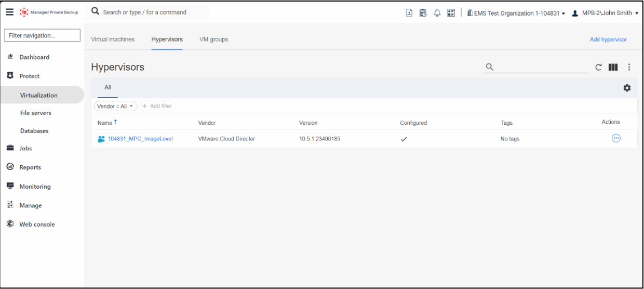Click the No tags cell
Image resolution: width=644 pixels, height=289 pixels.
tap(510, 139)
